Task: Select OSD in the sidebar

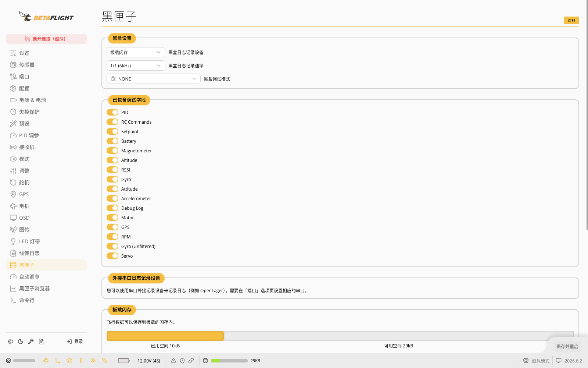Action: tap(46, 218)
